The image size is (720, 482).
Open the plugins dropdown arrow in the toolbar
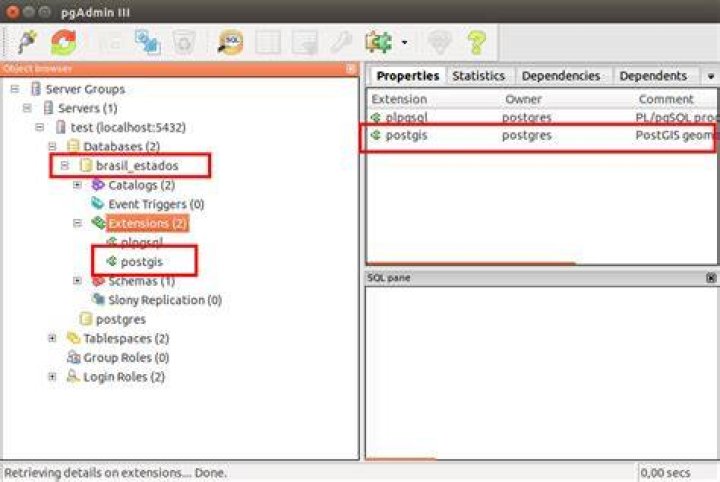pos(404,43)
